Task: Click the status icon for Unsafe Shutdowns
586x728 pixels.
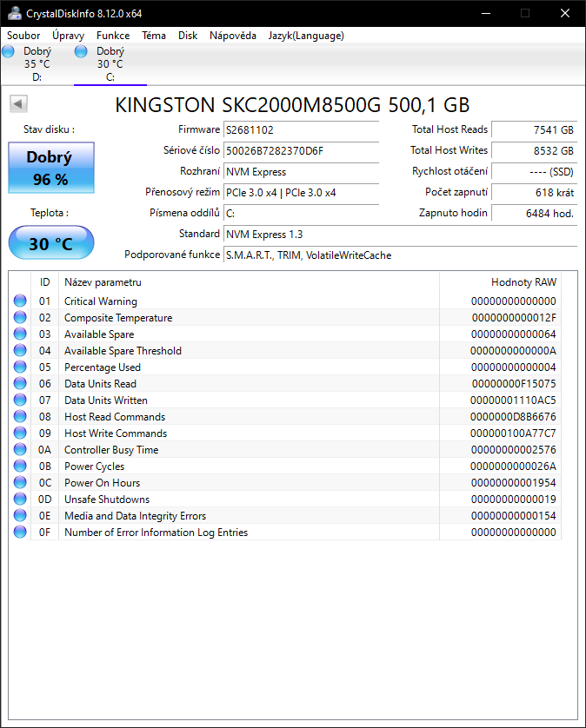Action: (20, 499)
